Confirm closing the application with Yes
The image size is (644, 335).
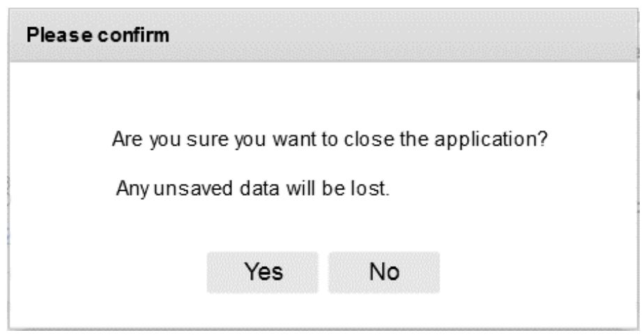coord(263,272)
